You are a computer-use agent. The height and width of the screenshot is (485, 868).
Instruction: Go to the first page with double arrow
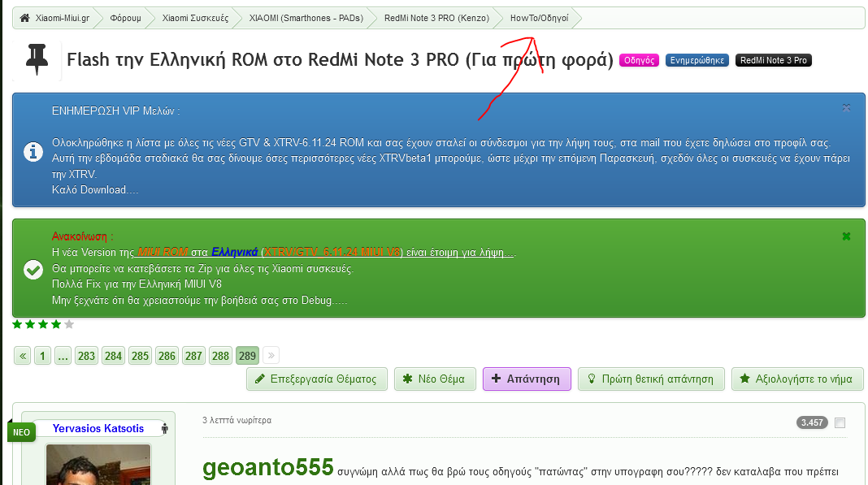(x=23, y=356)
